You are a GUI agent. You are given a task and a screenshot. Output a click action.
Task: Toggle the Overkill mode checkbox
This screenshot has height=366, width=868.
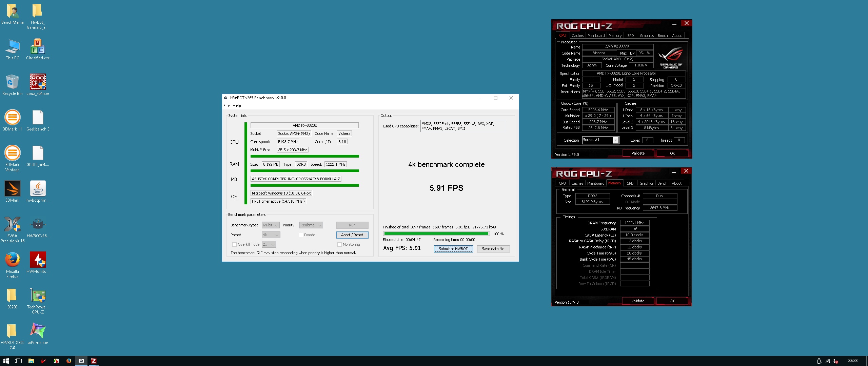pos(234,244)
